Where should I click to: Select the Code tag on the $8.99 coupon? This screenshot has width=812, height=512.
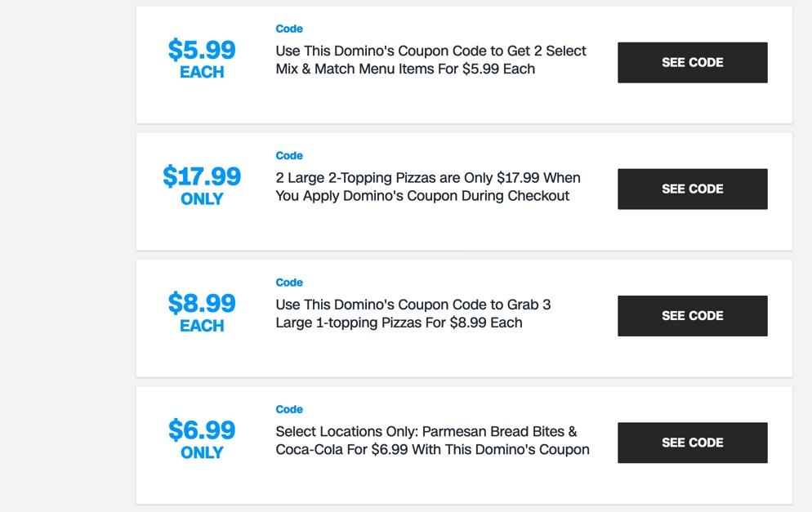pyautogui.click(x=289, y=283)
